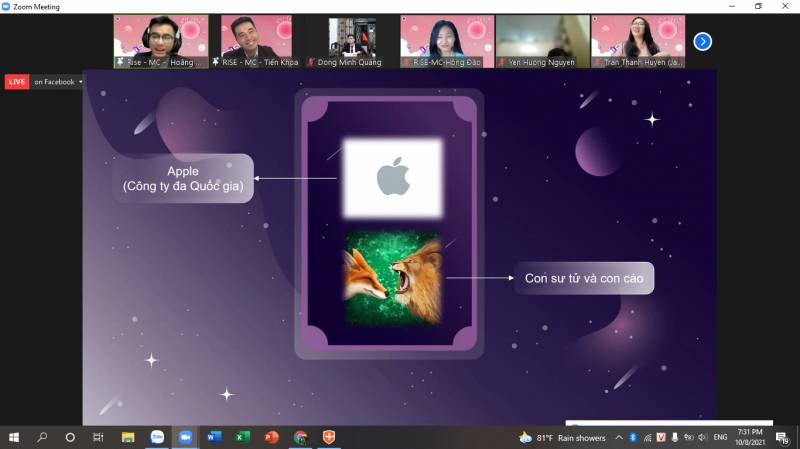Click the Windows Start button
This screenshot has height=449, width=800.
pos(14,437)
